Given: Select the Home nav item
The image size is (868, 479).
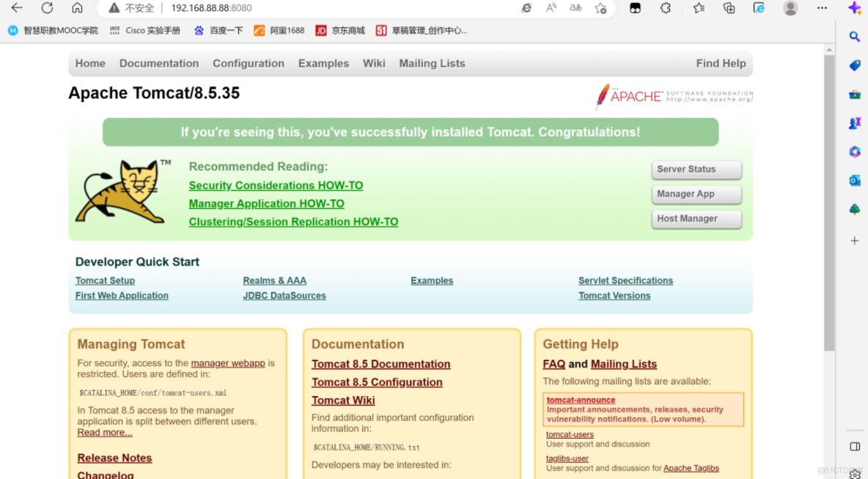Looking at the screenshot, I should point(90,63).
